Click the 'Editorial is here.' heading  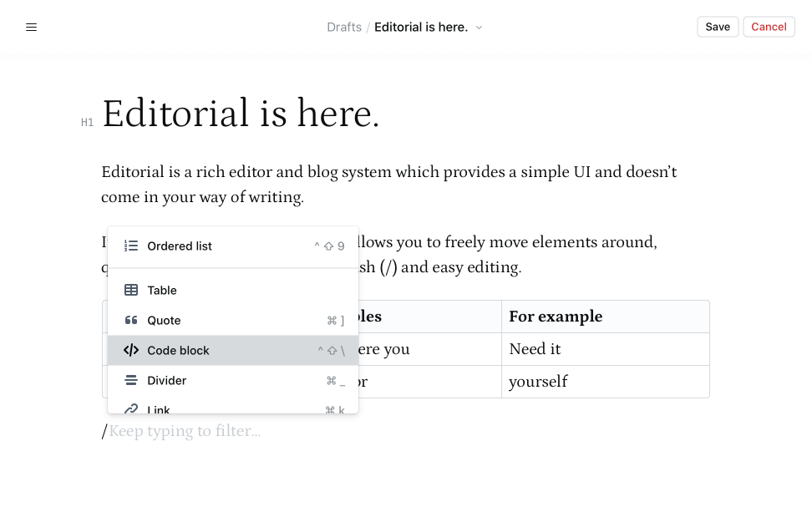(241, 113)
